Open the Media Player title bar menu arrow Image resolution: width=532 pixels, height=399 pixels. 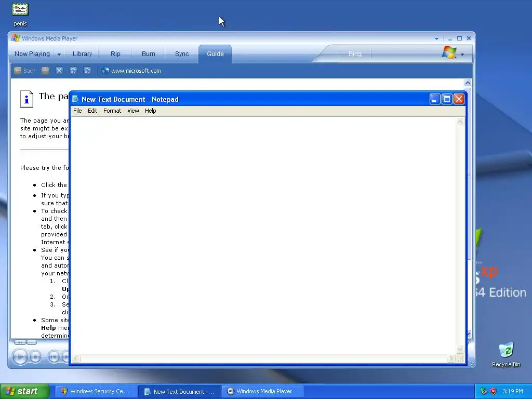436,38
